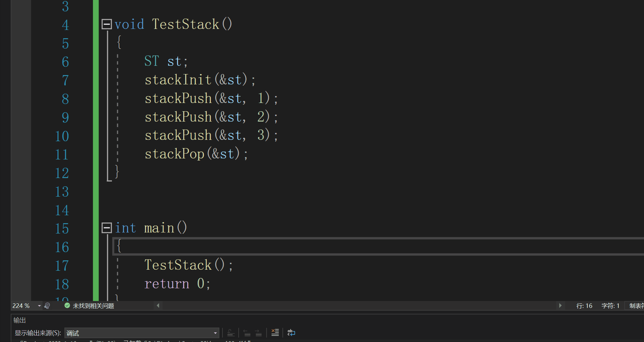Collapse the TestStack function outline
The width and height of the screenshot is (644, 342).
coord(107,24)
